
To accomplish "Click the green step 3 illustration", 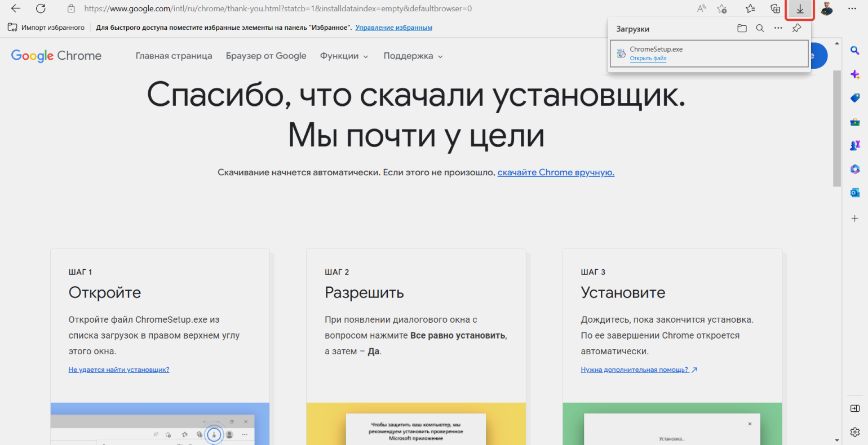I will coord(672,424).
